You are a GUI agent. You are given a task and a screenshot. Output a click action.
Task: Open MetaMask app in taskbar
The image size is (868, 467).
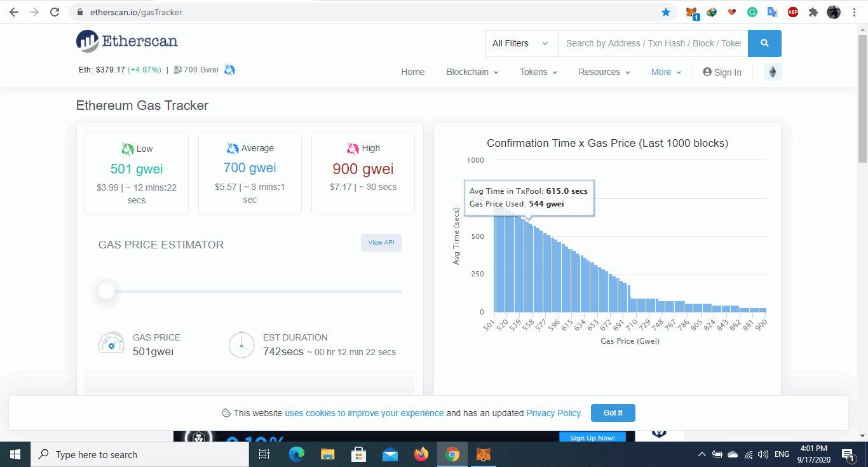click(x=484, y=454)
